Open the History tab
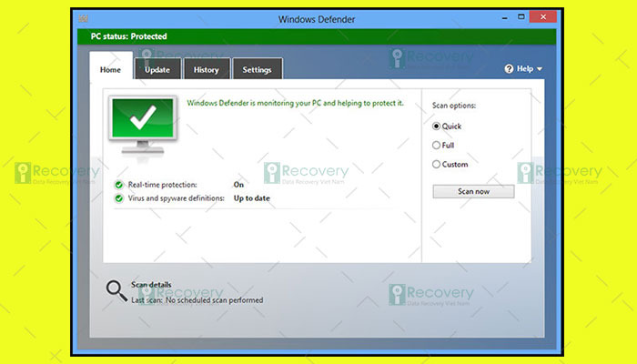637x364 pixels. pyautogui.click(x=207, y=69)
